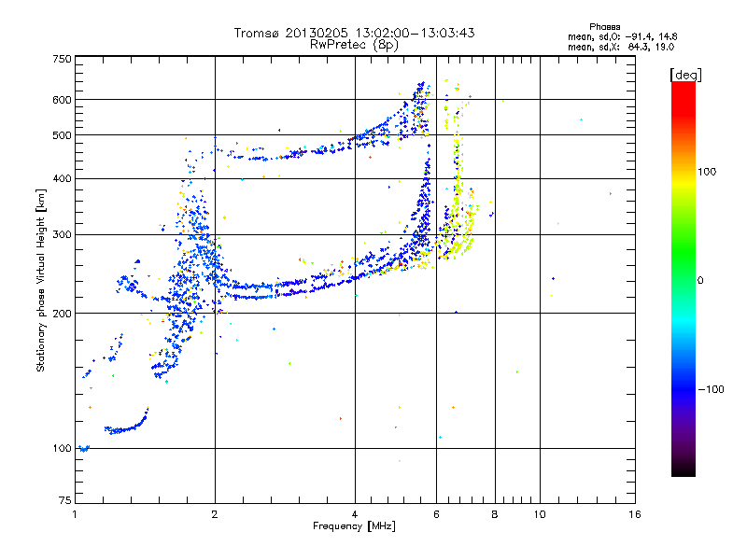
Task: Click the x-axis '2' tick label
Action: click(x=215, y=514)
